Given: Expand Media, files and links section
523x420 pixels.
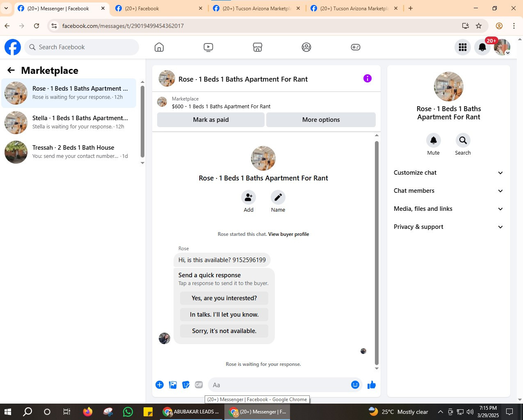Looking at the screenshot, I should pyautogui.click(x=449, y=209).
